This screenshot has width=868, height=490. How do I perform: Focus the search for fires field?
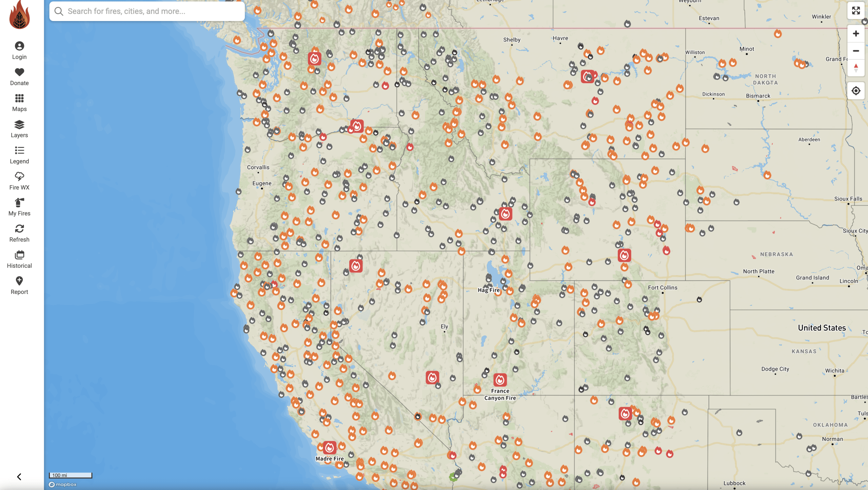147,11
